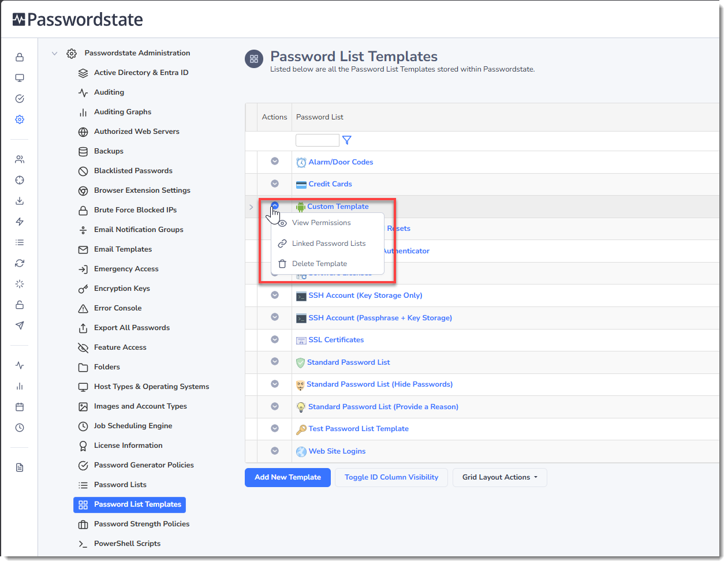The image size is (728, 565).
Task: Open PowerShell Scripts
Action: pyautogui.click(x=128, y=544)
